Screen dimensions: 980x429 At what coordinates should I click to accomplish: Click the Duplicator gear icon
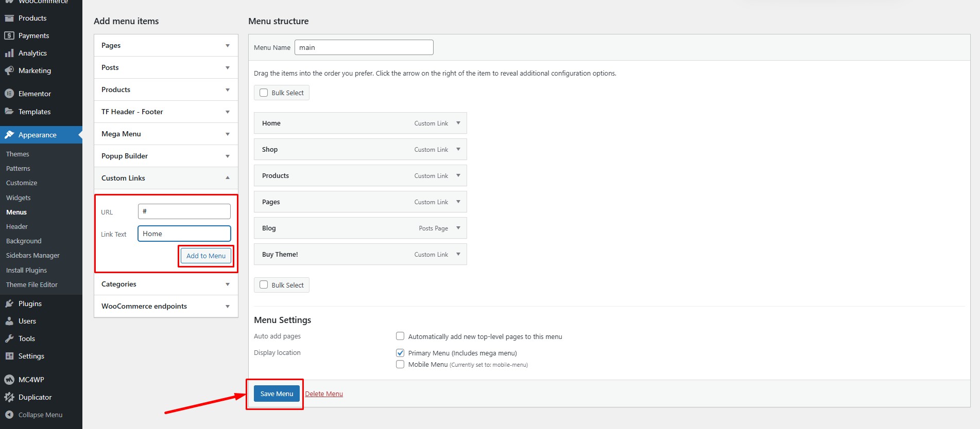[9, 397]
